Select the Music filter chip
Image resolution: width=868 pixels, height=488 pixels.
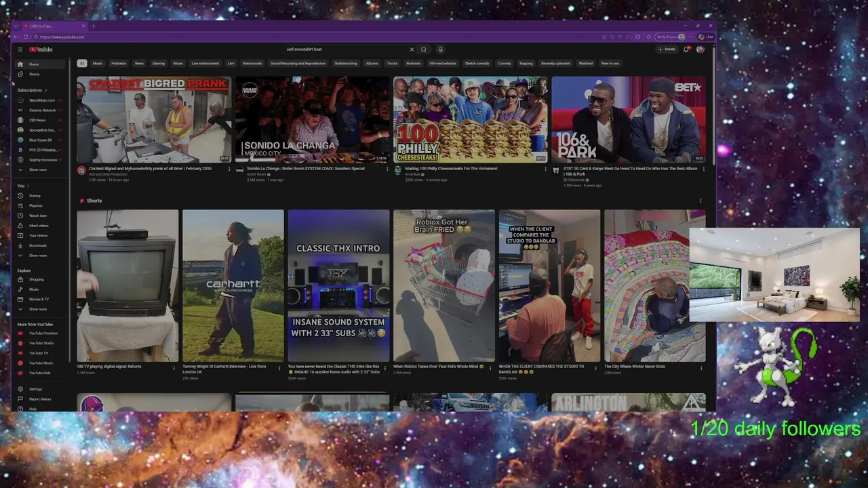click(x=98, y=64)
